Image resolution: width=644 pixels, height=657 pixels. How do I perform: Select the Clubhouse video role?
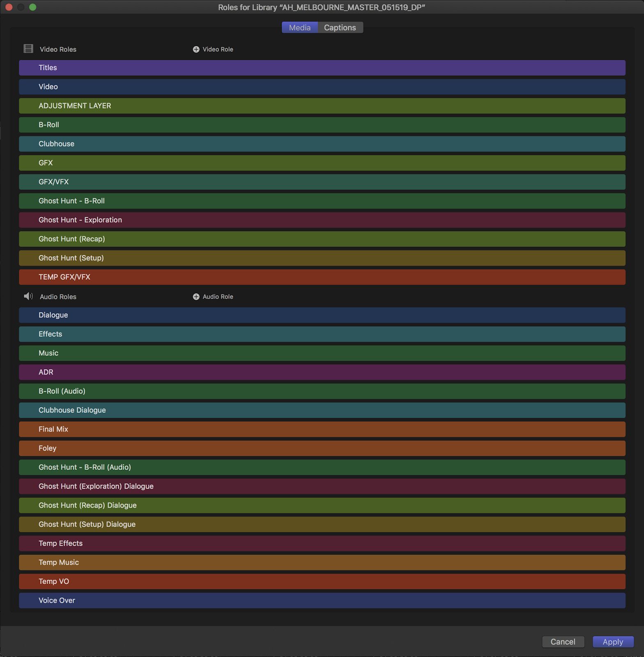click(322, 144)
